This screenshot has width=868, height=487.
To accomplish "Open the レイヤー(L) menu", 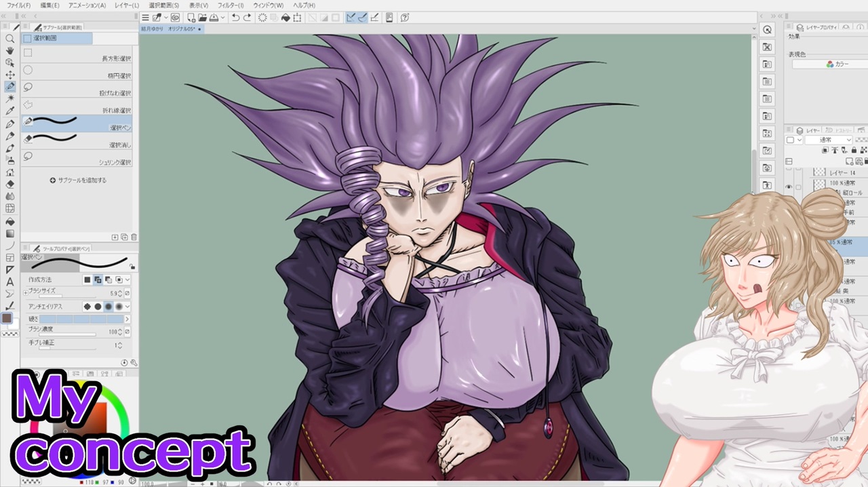I will (127, 5).
